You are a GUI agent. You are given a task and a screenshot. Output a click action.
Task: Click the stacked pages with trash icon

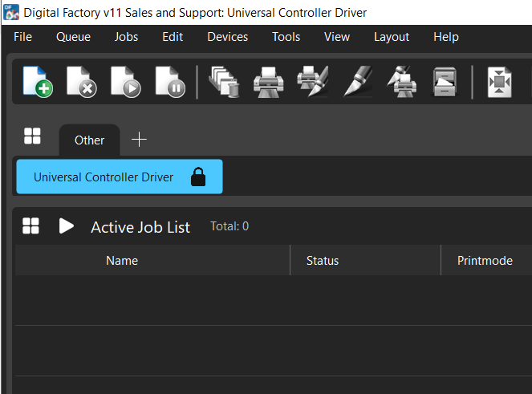tap(223, 82)
